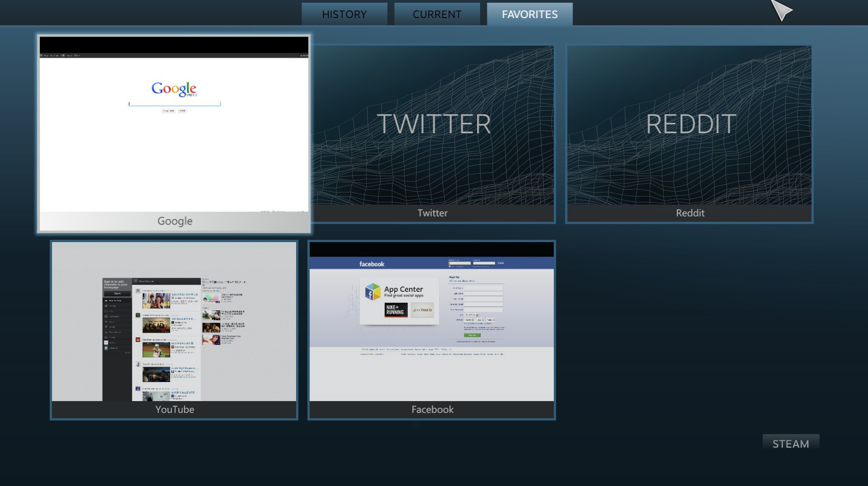Switch to the HISTORY tab
The width and height of the screenshot is (868, 486).
click(x=344, y=14)
